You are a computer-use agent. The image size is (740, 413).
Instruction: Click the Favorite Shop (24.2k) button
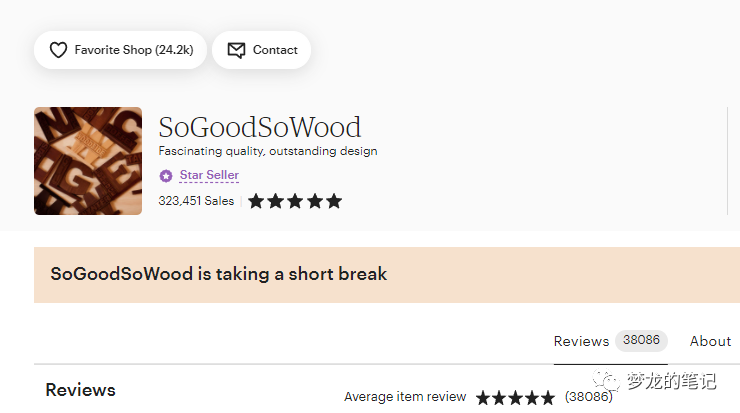(x=120, y=50)
